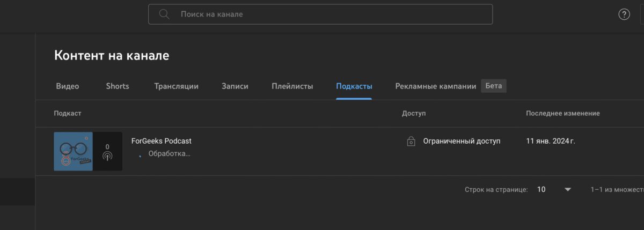
Task: Open the Shorts tab
Action: [118, 86]
